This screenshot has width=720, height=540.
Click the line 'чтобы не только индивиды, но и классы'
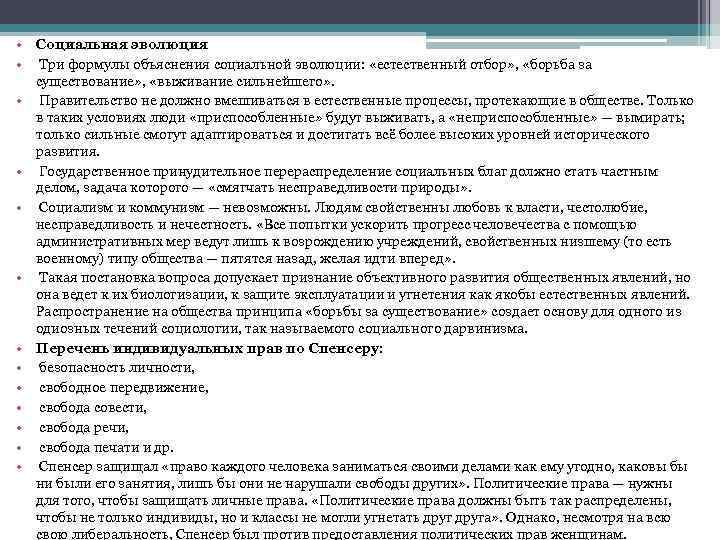353,518
